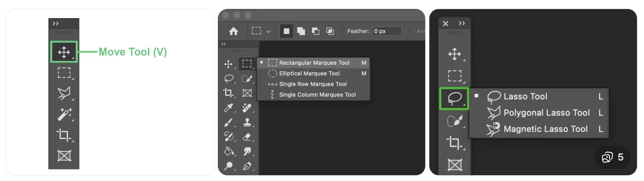The image size is (644, 181).
Task: Select the Spot Healing Brush tool
Action: click(x=247, y=108)
